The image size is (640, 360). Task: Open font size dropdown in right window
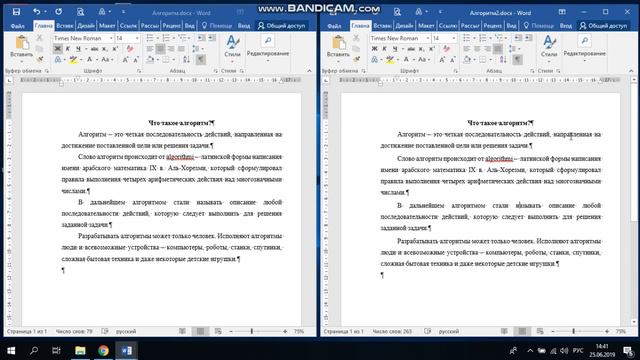(x=453, y=38)
